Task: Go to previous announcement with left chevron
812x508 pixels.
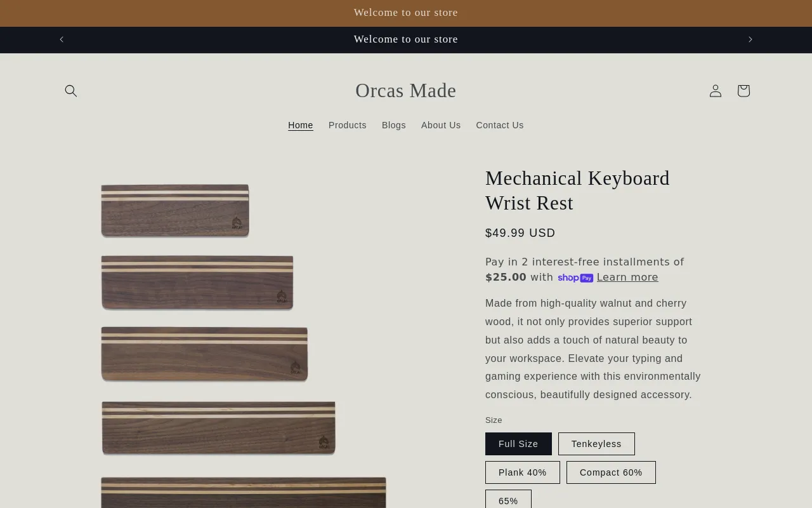Action: (x=62, y=39)
